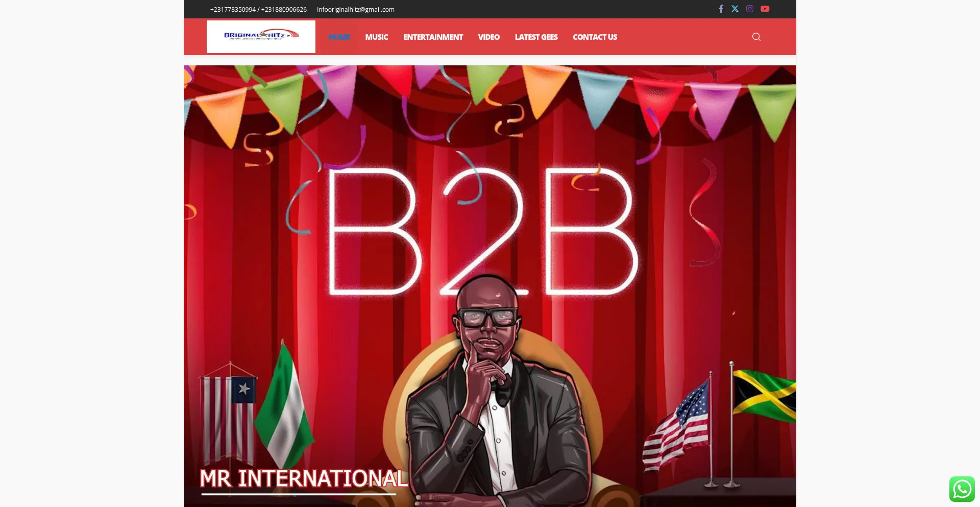This screenshot has height=507, width=980.
Task: Click phone number +231778350994
Action: (233, 10)
